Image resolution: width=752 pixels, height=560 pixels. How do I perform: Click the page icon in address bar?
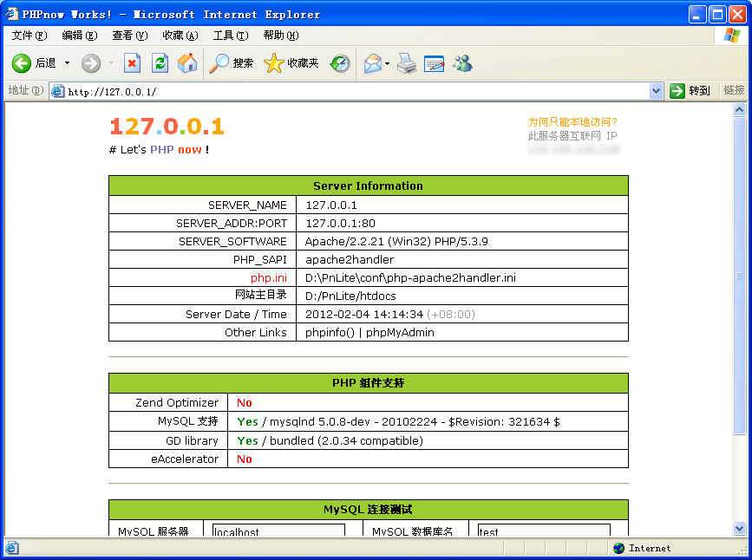coord(58,91)
